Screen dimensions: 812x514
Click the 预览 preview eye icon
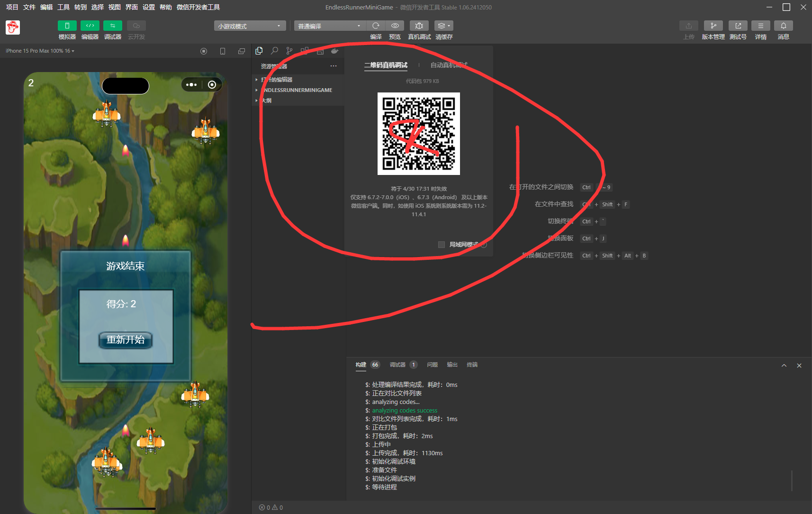click(395, 26)
